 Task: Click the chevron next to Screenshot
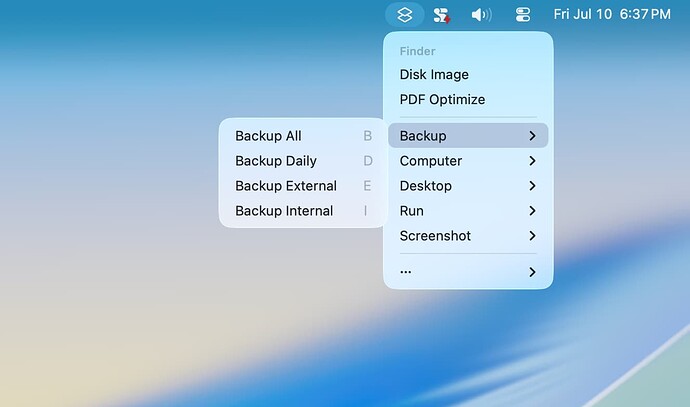point(532,236)
